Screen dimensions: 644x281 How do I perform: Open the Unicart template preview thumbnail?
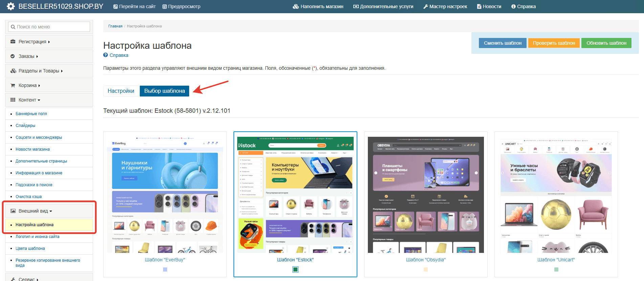[556, 195]
